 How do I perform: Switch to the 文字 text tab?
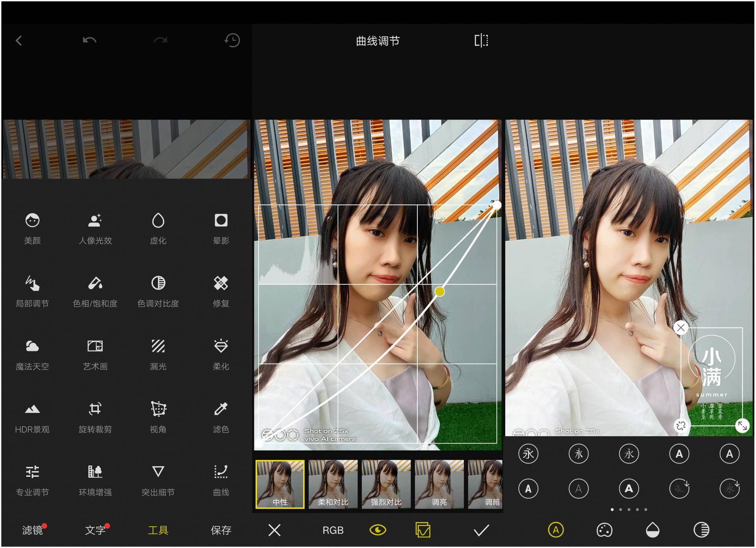(94, 530)
